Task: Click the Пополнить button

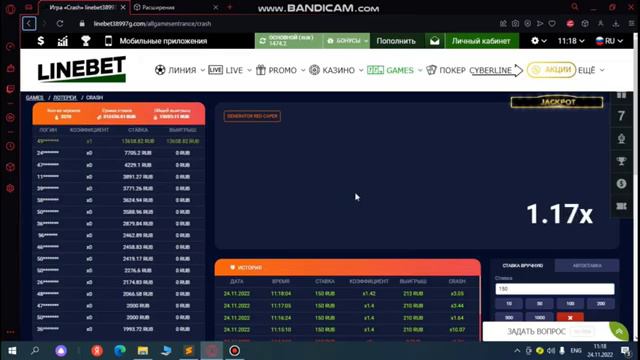Action: tap(396, 41)
